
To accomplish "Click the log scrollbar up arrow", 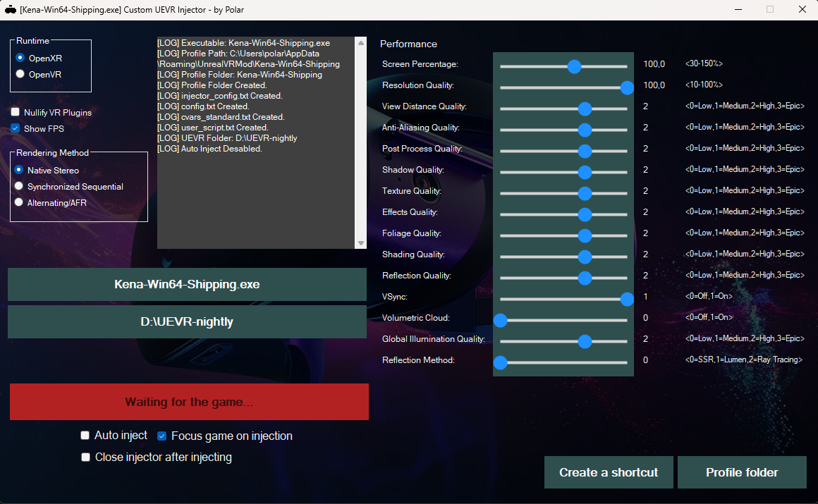I will point(360,43).
